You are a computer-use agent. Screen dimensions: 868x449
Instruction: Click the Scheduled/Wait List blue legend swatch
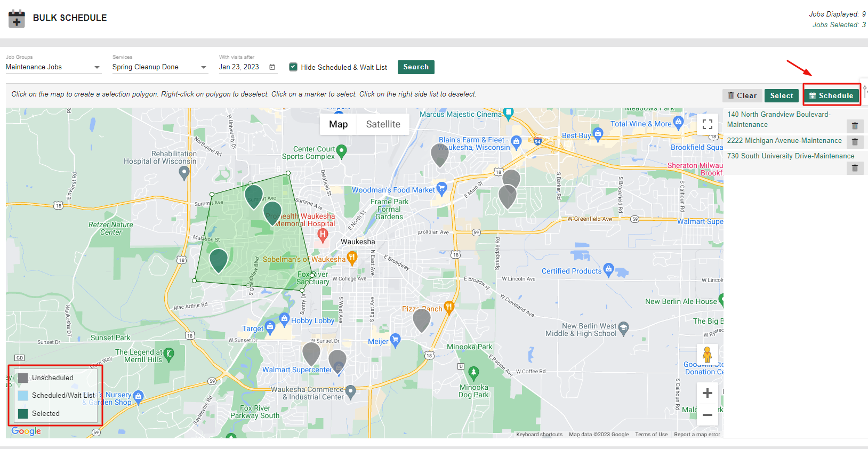pyautogui.click(x=23, y=396)
